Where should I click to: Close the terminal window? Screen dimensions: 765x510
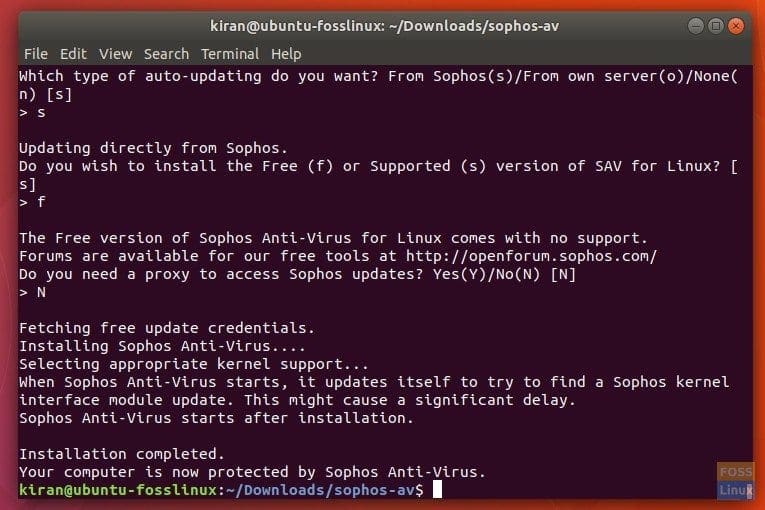click(736, 26)
